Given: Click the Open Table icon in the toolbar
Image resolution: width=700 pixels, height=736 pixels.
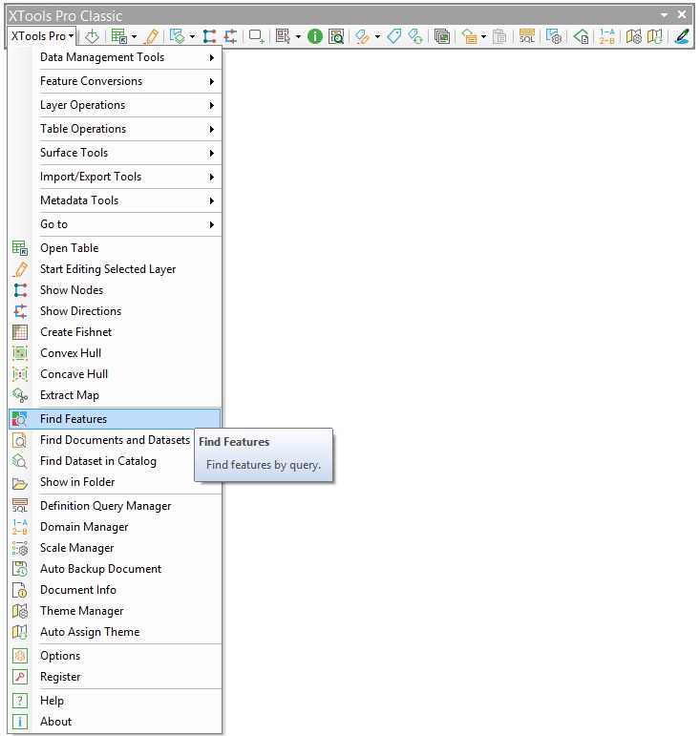Looking at the screenshot, I should 118,36.
